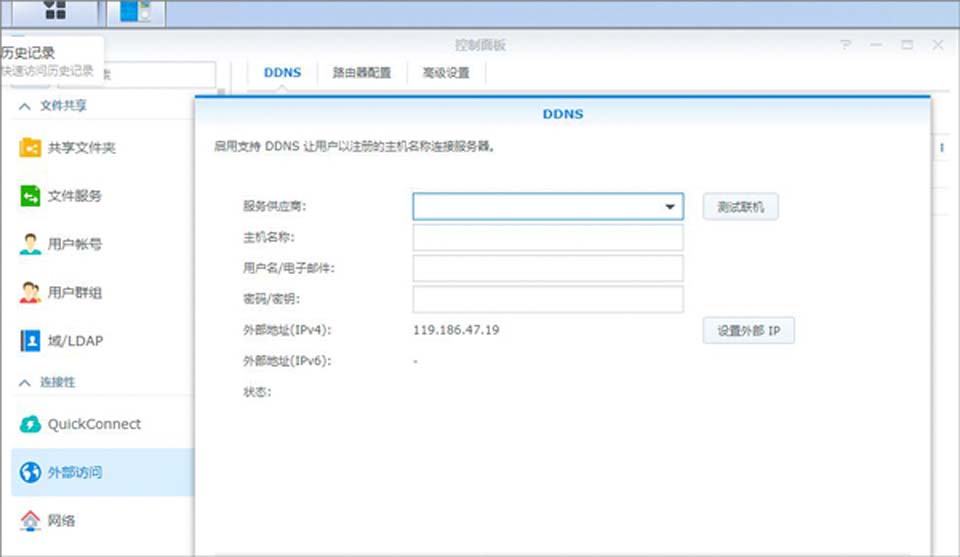Focus the hostname (主机名称) input field
Viewport: 960px width, 557px height.
[x=547, y=237]
